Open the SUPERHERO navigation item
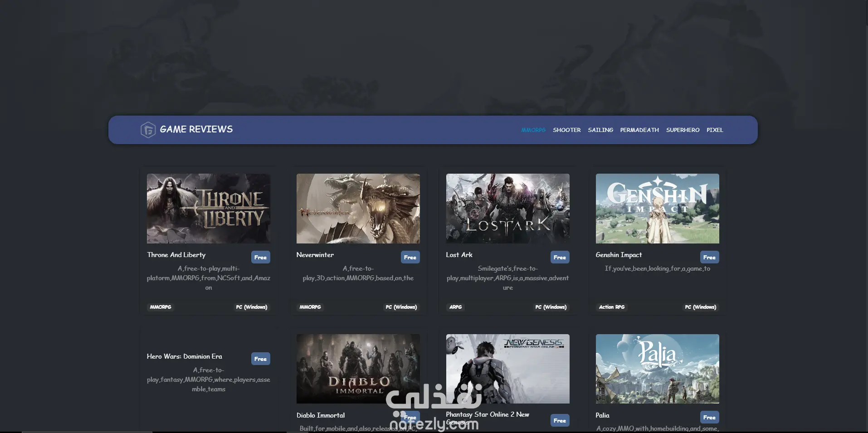The image size is (868, 433). coord(683,130)
